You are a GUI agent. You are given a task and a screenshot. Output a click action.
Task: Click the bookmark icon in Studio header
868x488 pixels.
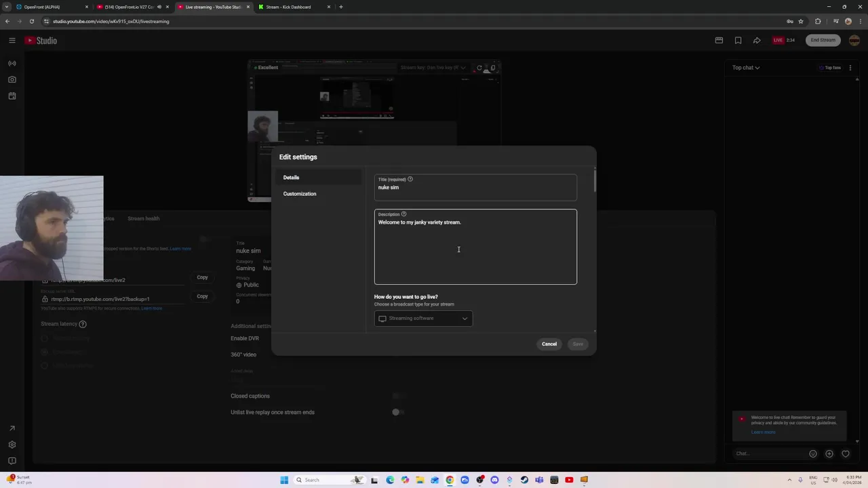click(738, 40)
